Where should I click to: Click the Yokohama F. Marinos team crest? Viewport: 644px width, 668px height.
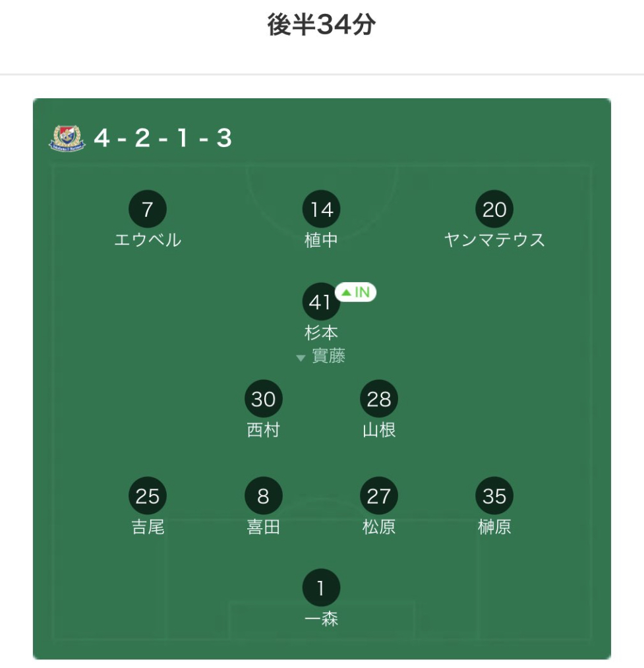[67, 138]
